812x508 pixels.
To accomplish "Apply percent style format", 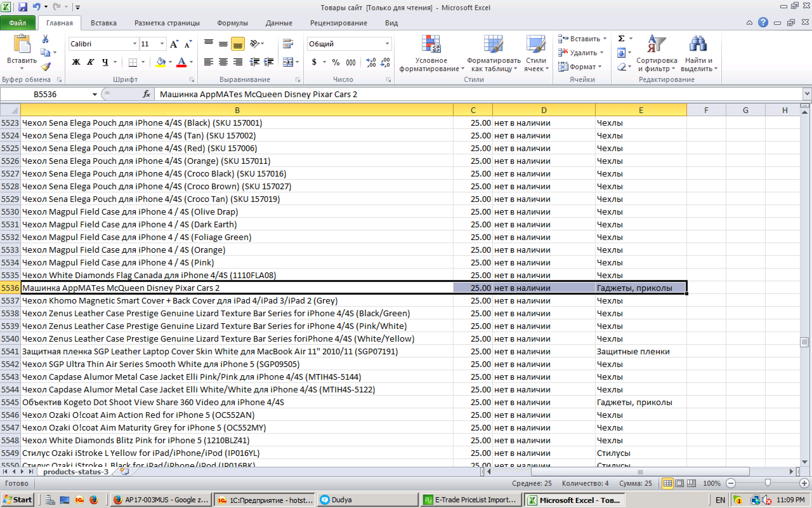I will click(336, 62).
